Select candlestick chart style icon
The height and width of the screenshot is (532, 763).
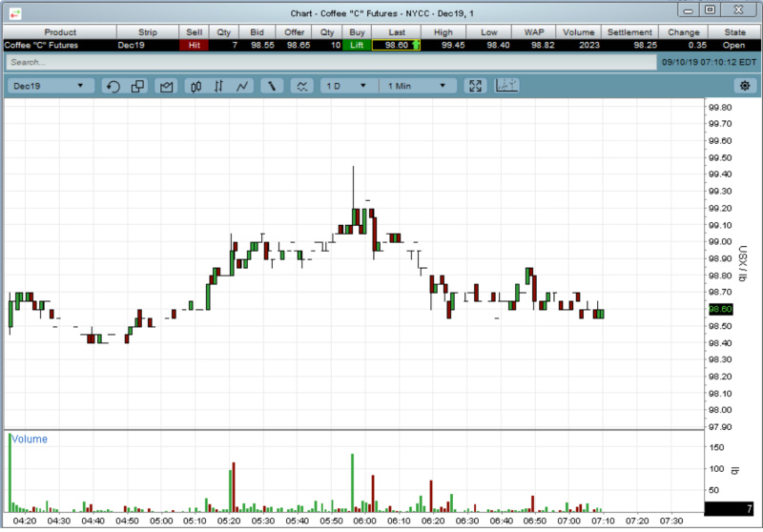tap(196, 86)
